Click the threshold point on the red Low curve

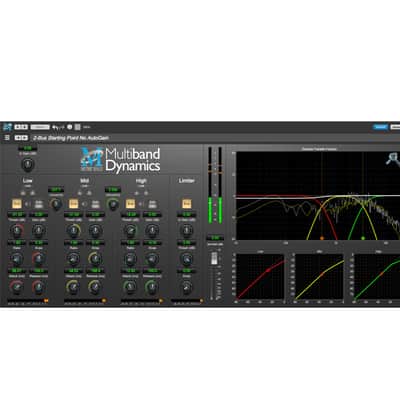tap(269, 270)
